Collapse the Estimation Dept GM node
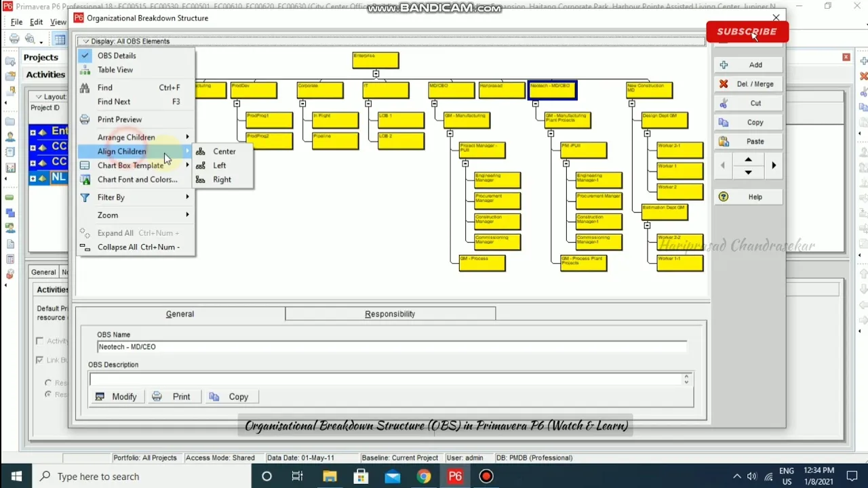 [647, 226]
